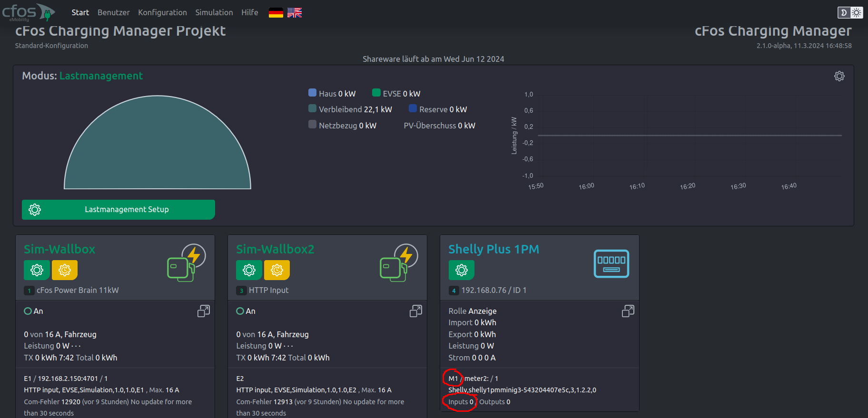Open the Simulation menu
This screenshot has width=868, height=418.
click(214, 12)
